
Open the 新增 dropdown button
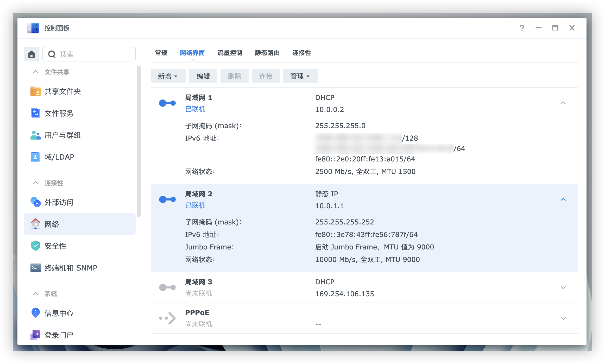click(168, 76)
